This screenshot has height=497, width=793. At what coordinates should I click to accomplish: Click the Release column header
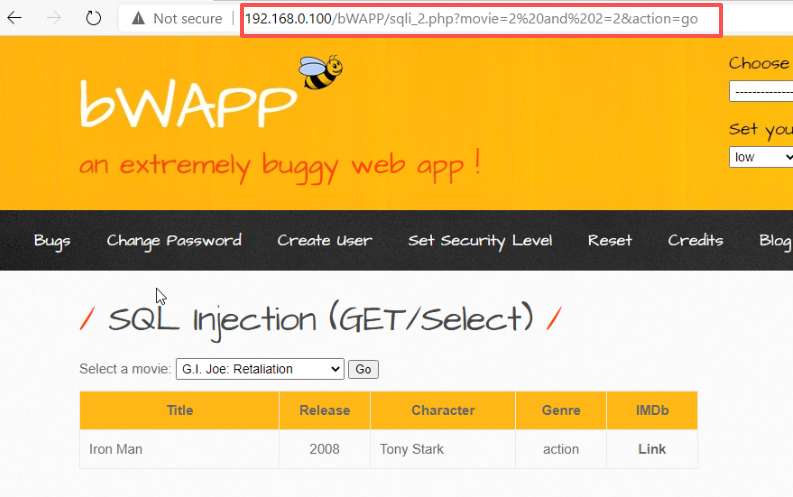[325, 411]
